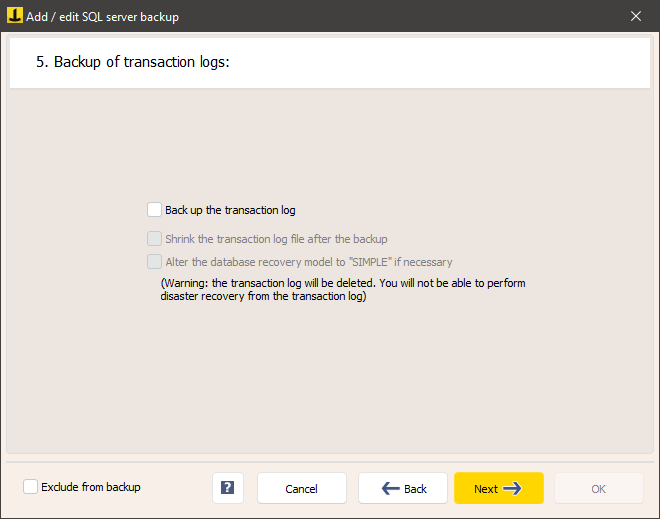Click the transaction log warning message text
Viewport: 660px width, 519px height.
(343, 290)
